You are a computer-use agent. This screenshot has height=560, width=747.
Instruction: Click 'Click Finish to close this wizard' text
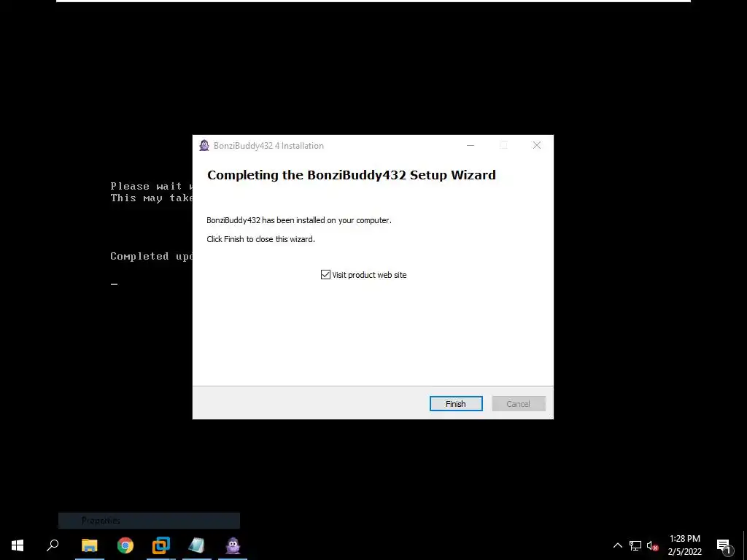[x=260, y=239]
